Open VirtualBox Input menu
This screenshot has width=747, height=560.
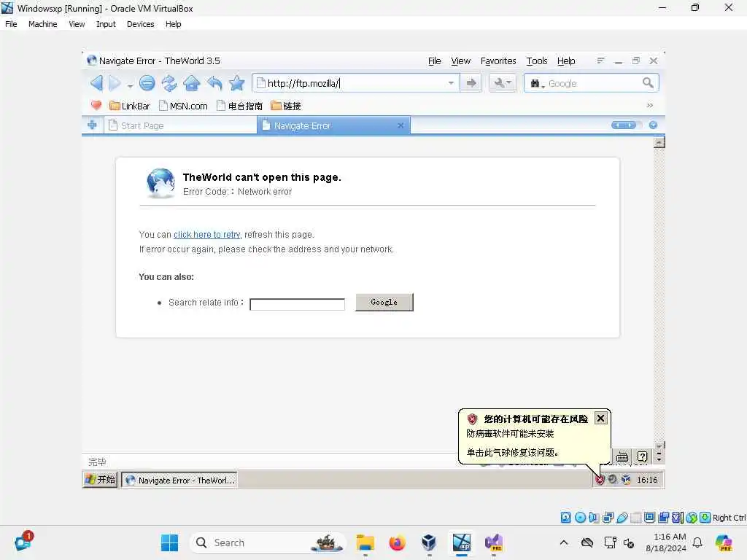pyautogui.click(x=106, y=24)
